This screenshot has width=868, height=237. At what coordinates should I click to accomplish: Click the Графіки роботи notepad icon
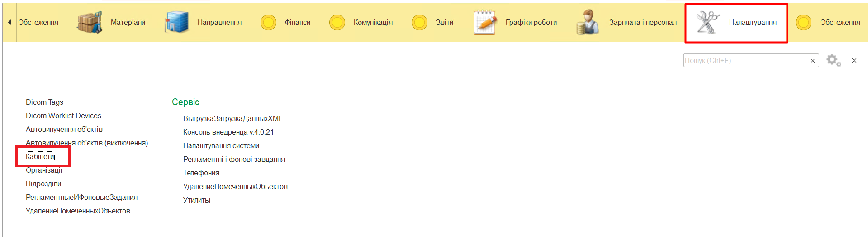pos(484,22)
